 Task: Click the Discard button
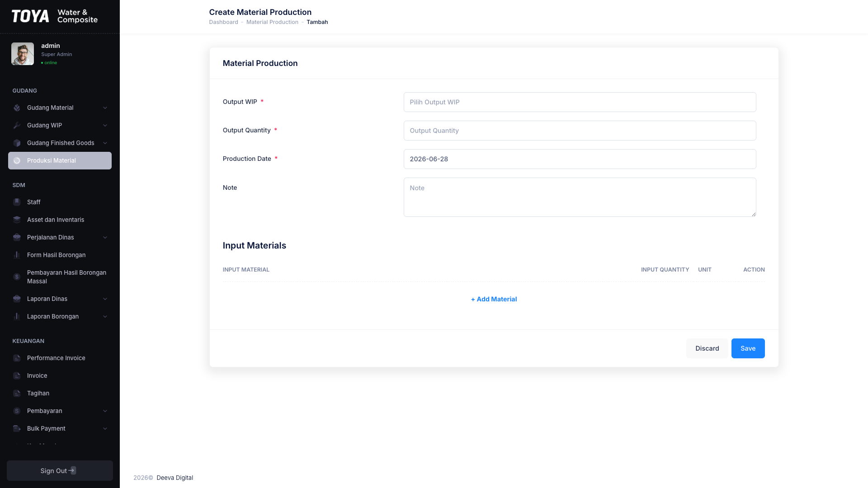[707, 348]
